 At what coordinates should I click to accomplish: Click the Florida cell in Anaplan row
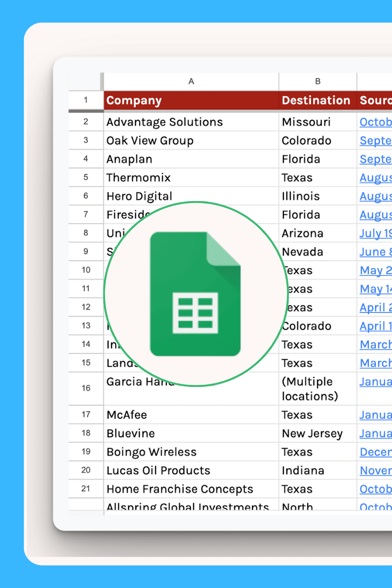coord(318,159)
